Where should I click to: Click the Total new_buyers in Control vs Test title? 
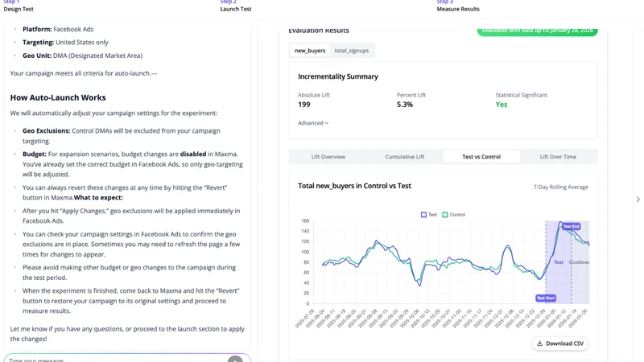(354, 186)
